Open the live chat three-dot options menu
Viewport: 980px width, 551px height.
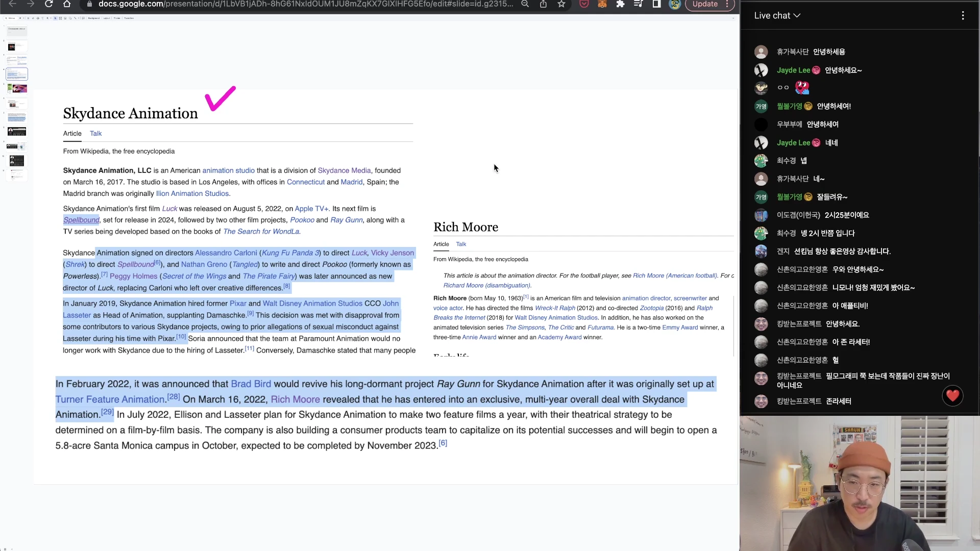[x=963, y=16]
